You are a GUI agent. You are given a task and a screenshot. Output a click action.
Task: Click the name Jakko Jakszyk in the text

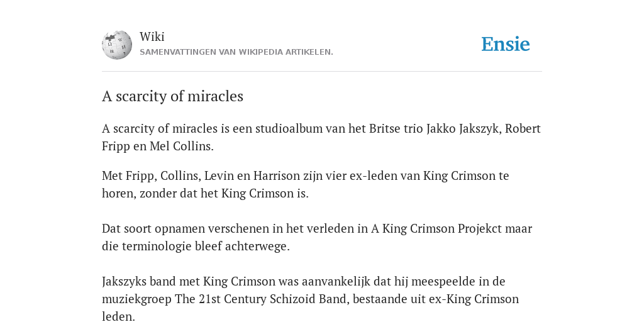pyautogui.click(x=462, y=129)
